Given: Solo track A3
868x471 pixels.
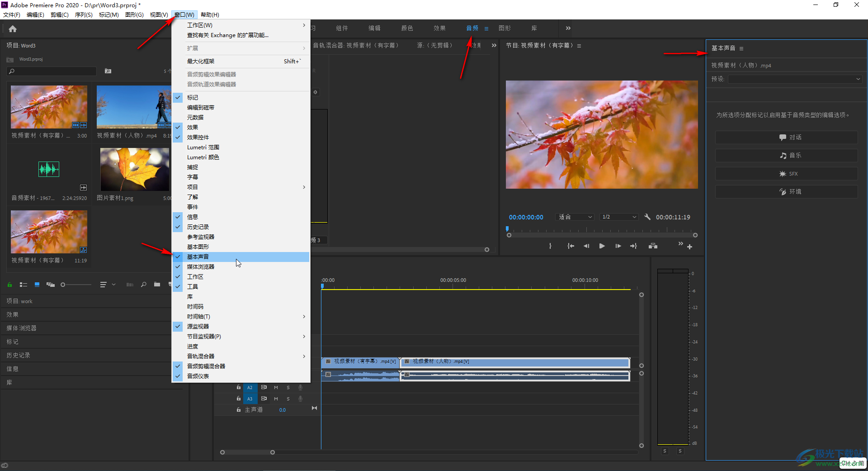Looking at the screenshot, I should [x=288, y=399].
